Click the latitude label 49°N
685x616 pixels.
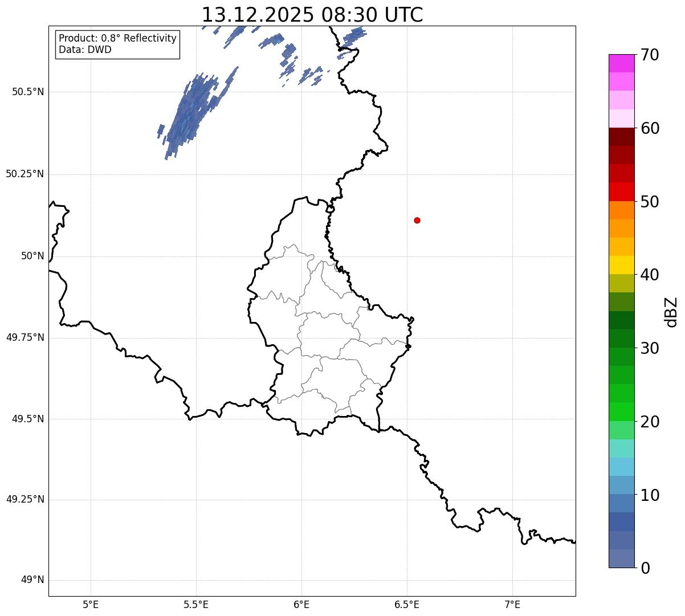pyautogui.click(x=32, y=580)
